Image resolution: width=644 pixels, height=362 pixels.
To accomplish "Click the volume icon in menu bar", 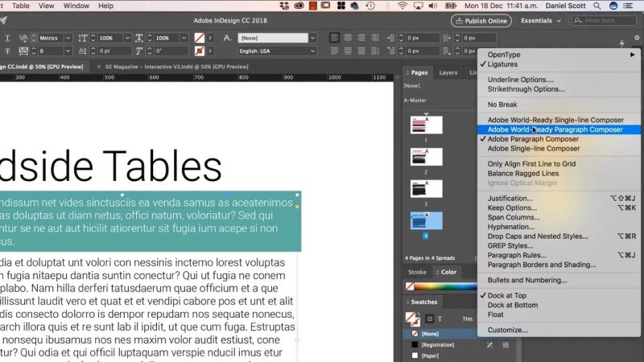I will pyautogui.click(x=433, y=6).
